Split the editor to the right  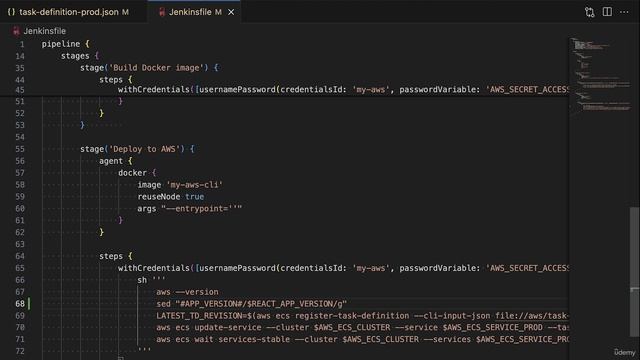point(607,12)
